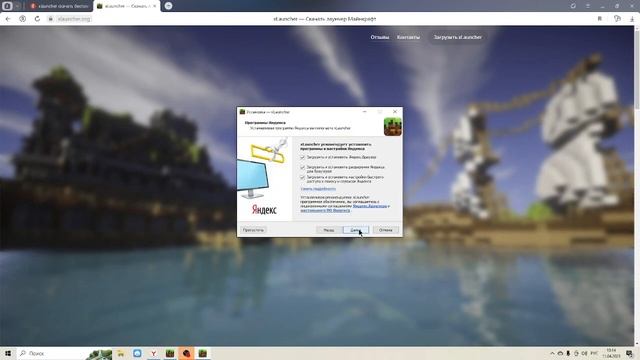This screenshot has height=360, width=640.
Task: Switch to Yandex Browser in the taskbar
Action: tap(153, 353)
